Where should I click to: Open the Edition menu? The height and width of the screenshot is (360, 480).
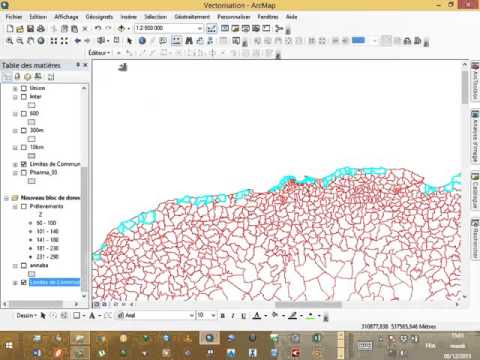(x=38, y=17)
